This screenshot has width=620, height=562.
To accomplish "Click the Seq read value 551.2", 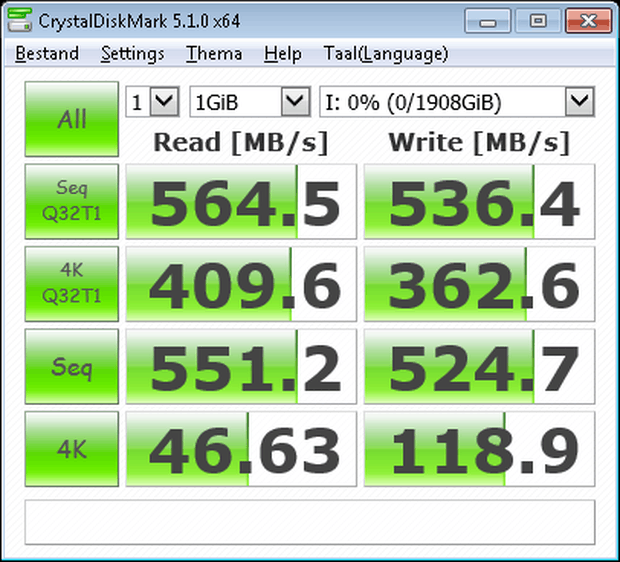I will (241, 367).
